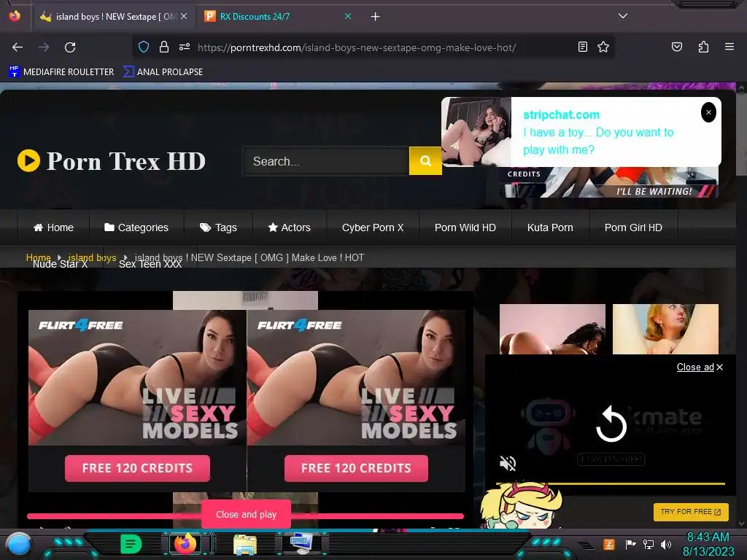747x560 pixels.
Task: Open the tracking protection shield panel
Action: (144, 47)
